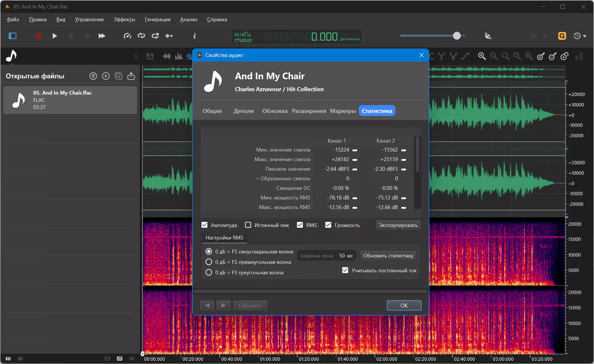This screenshot has height=364, width=594.
Task: Toggle Учитывать постоянный ток checkbox
Action: tap(345, 270)
